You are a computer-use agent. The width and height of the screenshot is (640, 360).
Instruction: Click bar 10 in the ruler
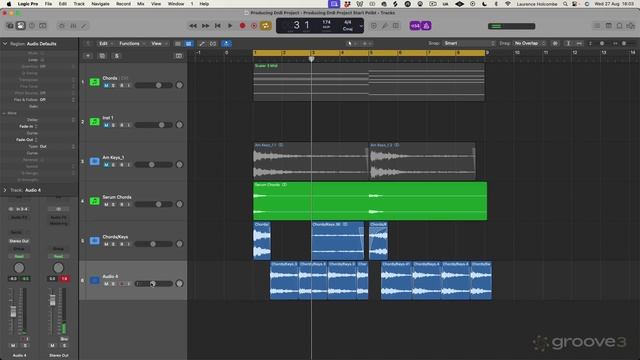coord(517,53)
